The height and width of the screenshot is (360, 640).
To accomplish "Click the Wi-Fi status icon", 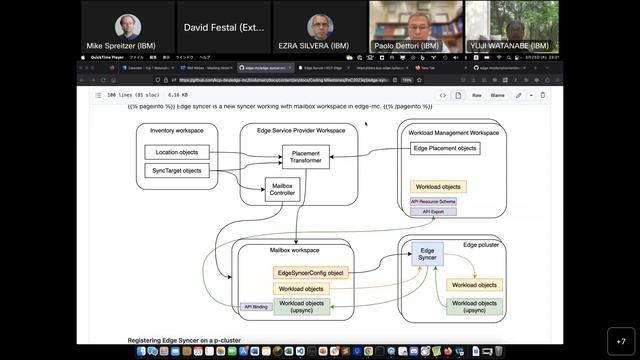I will point(499,58).
